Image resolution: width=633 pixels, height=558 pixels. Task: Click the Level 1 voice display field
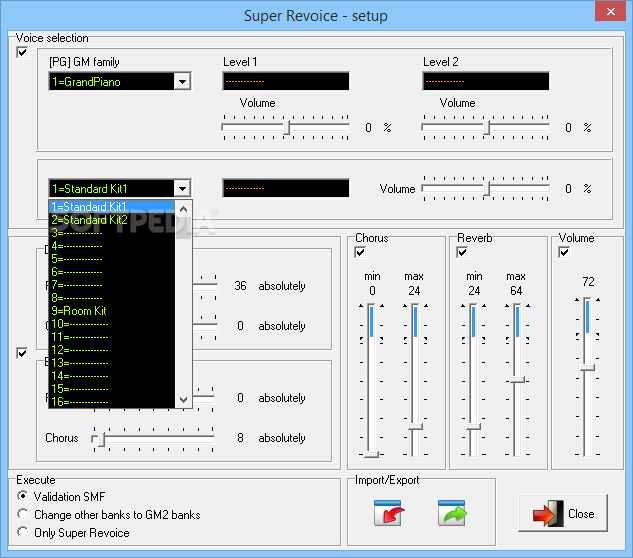click(x=286, y=82)
